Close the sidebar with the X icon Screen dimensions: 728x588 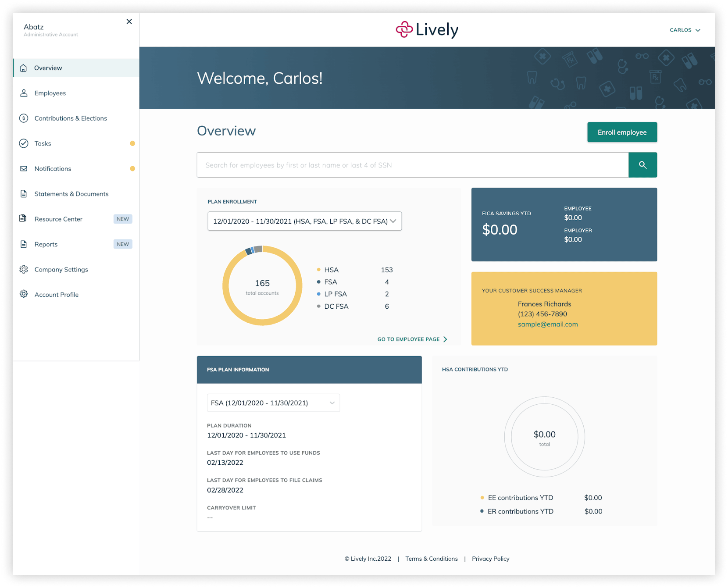coord(129,21)
